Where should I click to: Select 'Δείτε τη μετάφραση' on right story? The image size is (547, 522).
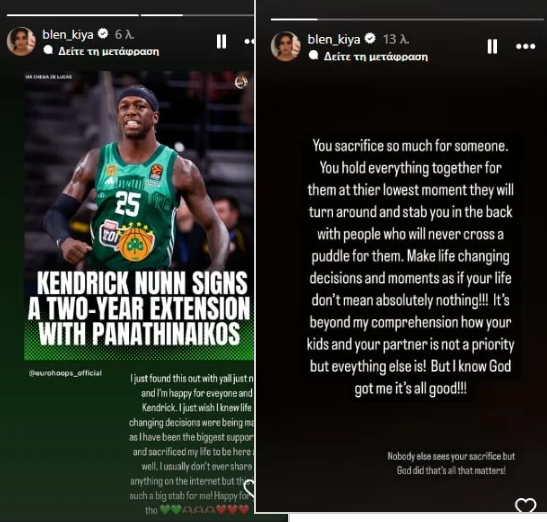376,56
